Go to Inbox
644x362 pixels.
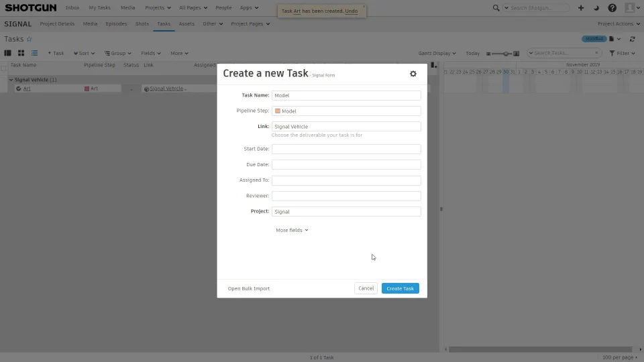point(72,8)
